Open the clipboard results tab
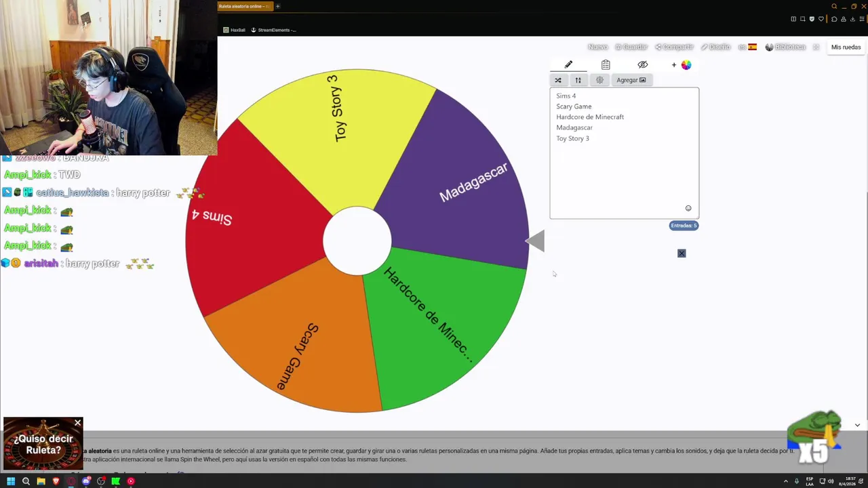Screen dimensions: 868x488 606,65
